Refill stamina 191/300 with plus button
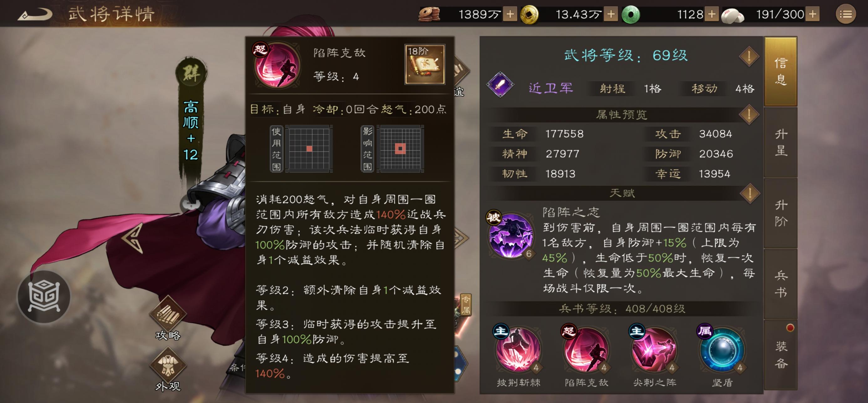Image resolution: width=868 pixels, height=403 pixels. click(x=812, y=14)
